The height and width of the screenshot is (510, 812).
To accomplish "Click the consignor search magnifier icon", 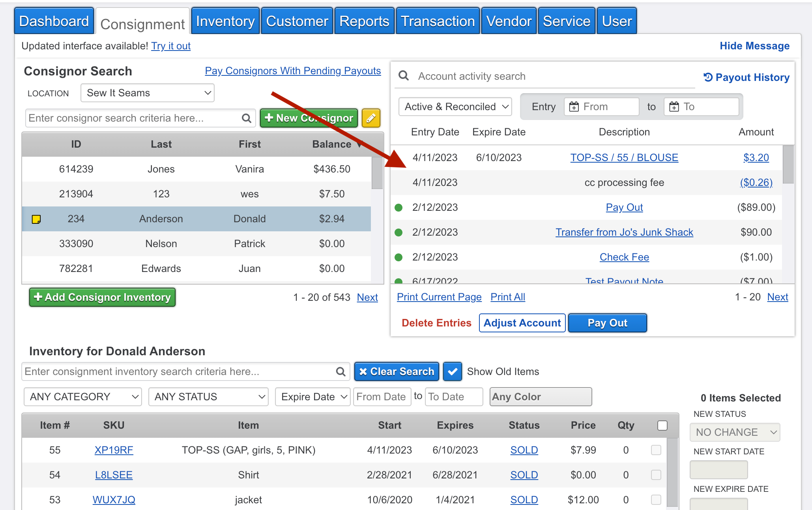I will pyautogui.click(x=247, y=118).
